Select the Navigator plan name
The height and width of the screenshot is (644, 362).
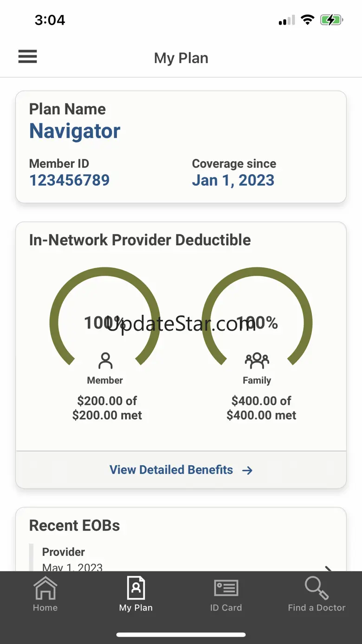click(x=75, y=131)
